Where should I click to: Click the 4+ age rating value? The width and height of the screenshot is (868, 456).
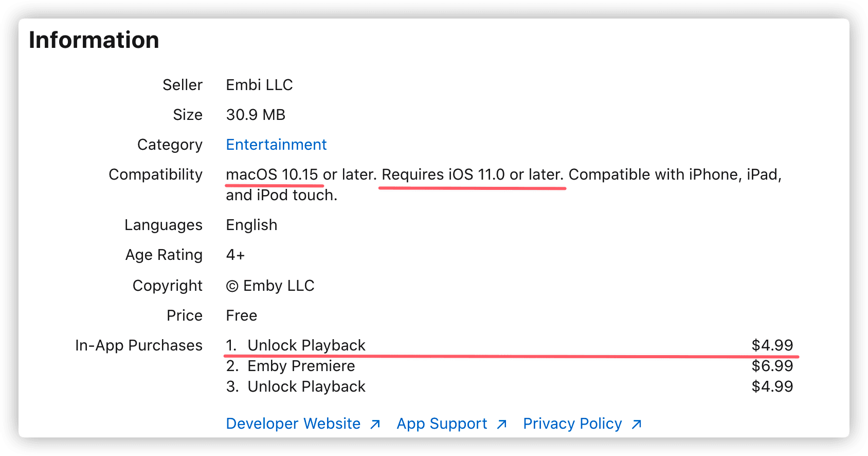coord(236,255)
